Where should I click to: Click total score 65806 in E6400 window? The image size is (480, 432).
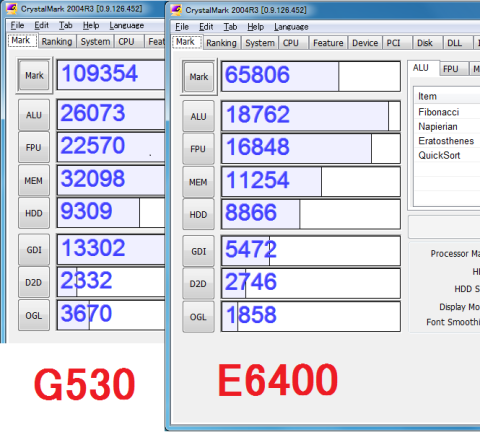pyautogui.click(x=311, y=76)
